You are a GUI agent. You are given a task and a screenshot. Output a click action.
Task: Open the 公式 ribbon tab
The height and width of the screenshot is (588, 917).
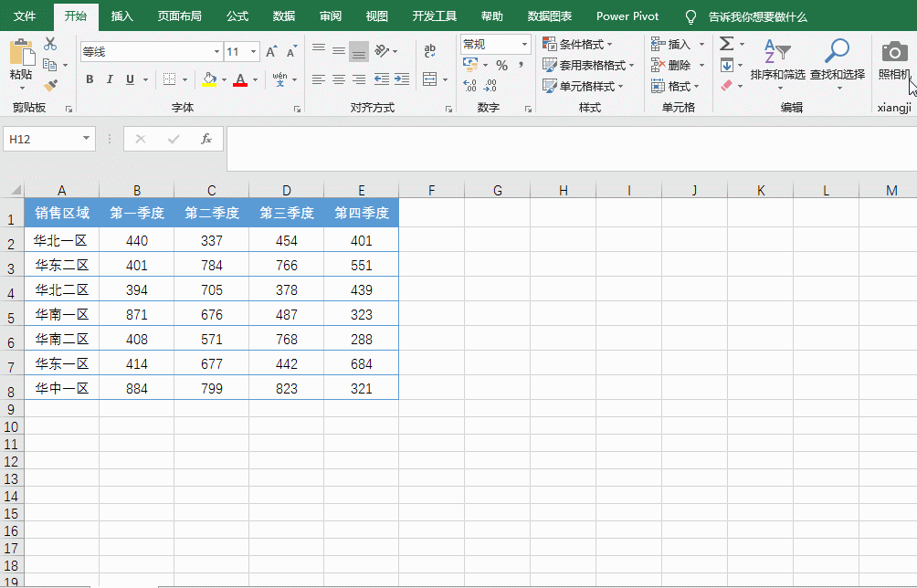[x=237, y=16]
